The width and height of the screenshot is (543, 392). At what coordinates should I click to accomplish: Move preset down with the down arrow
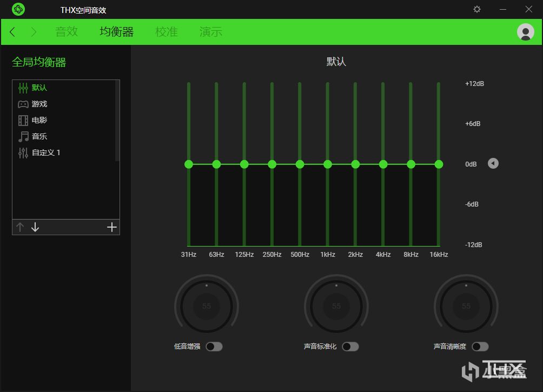[x=35, y=227]
